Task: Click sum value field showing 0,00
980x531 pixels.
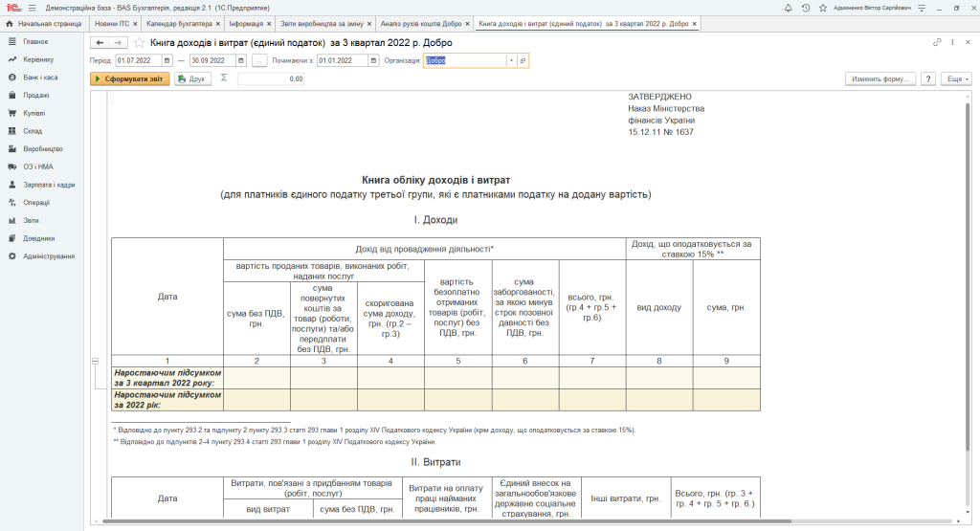Action: (271, 78)
